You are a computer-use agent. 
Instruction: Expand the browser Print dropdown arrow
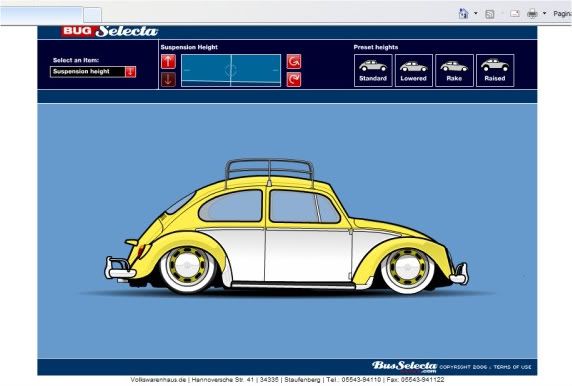[544, 13]
